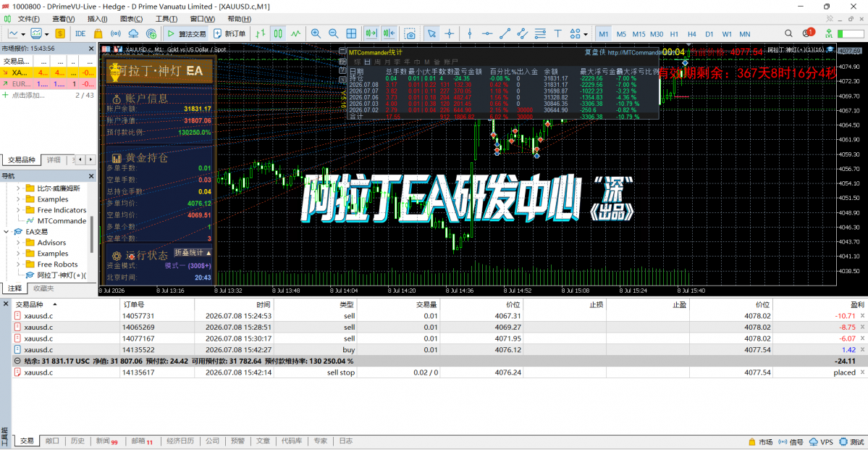This screenshot has width=868, height=450.
Task: Open the 插入(I) menu
Action: tap(98, 19)
